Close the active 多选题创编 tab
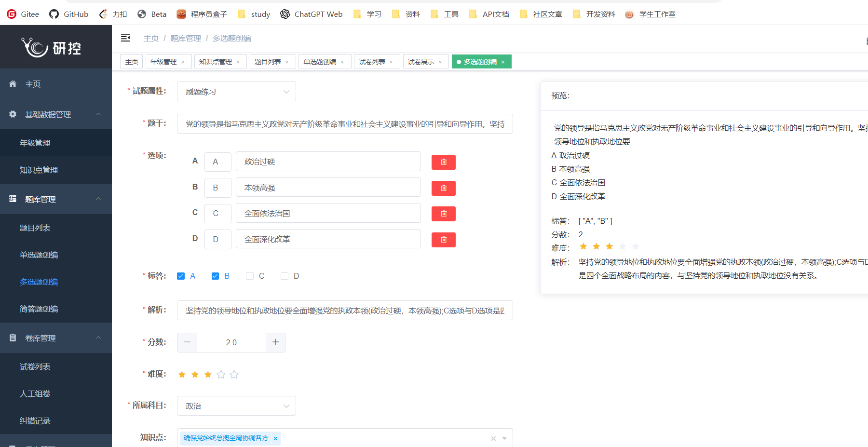868x447 pixels. pyautogui.click(x=503, y=62)
